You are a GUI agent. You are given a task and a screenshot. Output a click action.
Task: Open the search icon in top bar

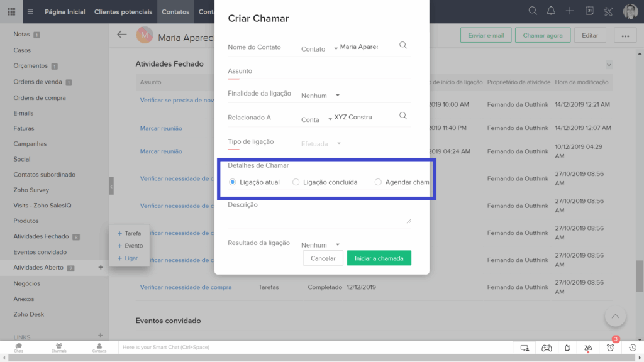tap(533, 11)
